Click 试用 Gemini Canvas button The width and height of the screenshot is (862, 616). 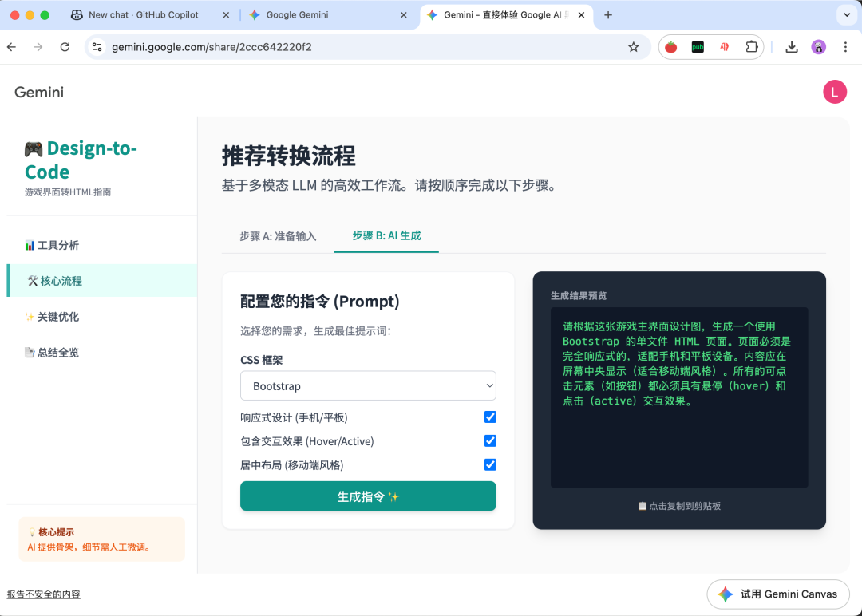tap(778, 594)
